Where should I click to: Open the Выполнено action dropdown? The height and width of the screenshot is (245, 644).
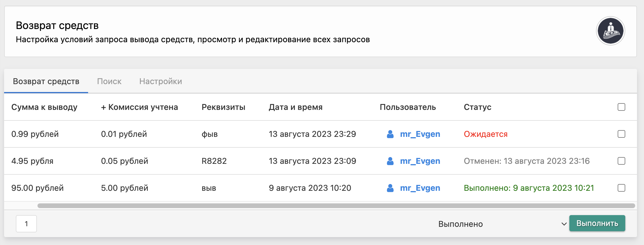pos(498,224)
